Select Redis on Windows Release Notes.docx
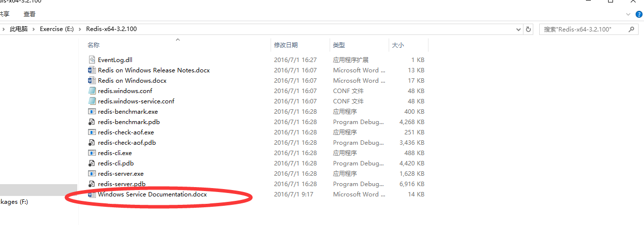 [x=153, y=70]
